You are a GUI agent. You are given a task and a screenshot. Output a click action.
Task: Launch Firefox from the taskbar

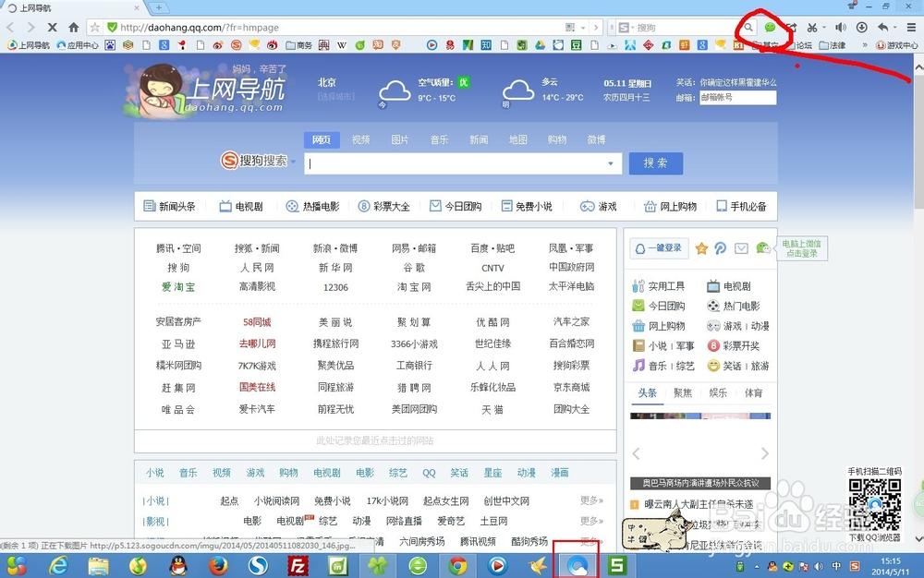tap(218, 566)
